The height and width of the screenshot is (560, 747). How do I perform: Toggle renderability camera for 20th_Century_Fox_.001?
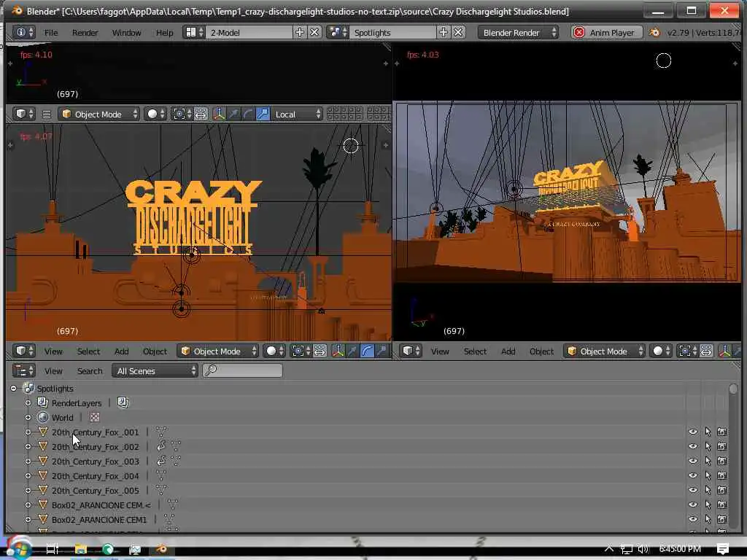[x=722, y=432]
